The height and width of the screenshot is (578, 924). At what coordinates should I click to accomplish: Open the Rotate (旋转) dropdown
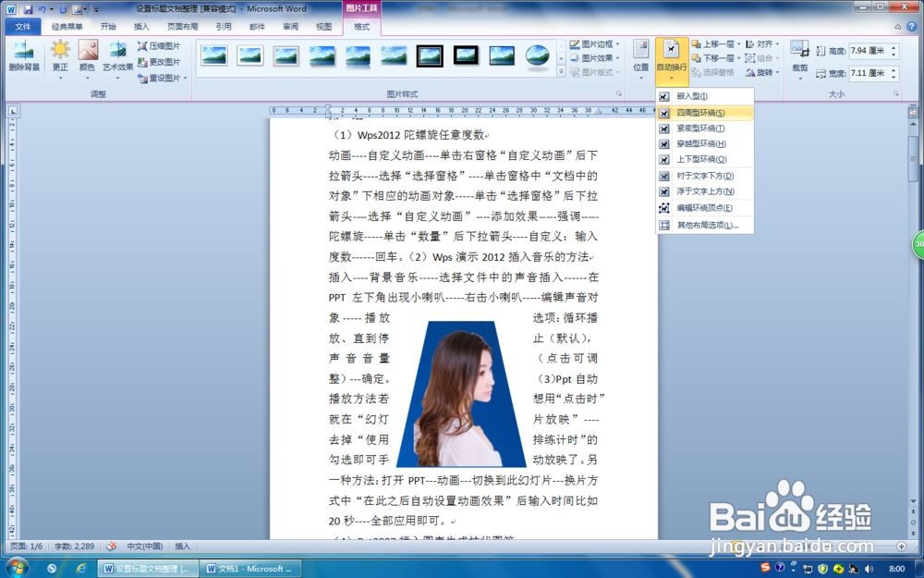click(762, 72)
